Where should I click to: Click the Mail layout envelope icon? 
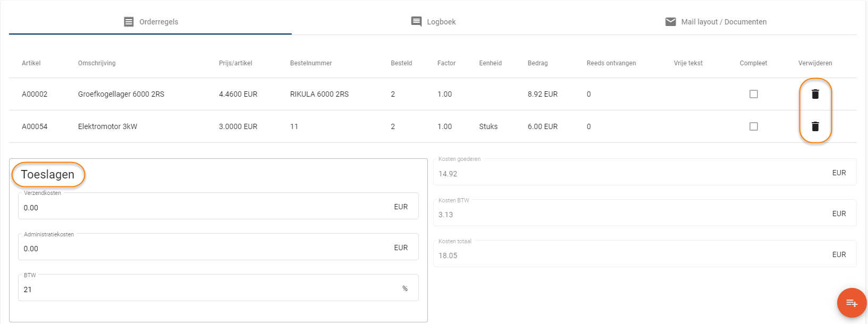tap(670, 22)
